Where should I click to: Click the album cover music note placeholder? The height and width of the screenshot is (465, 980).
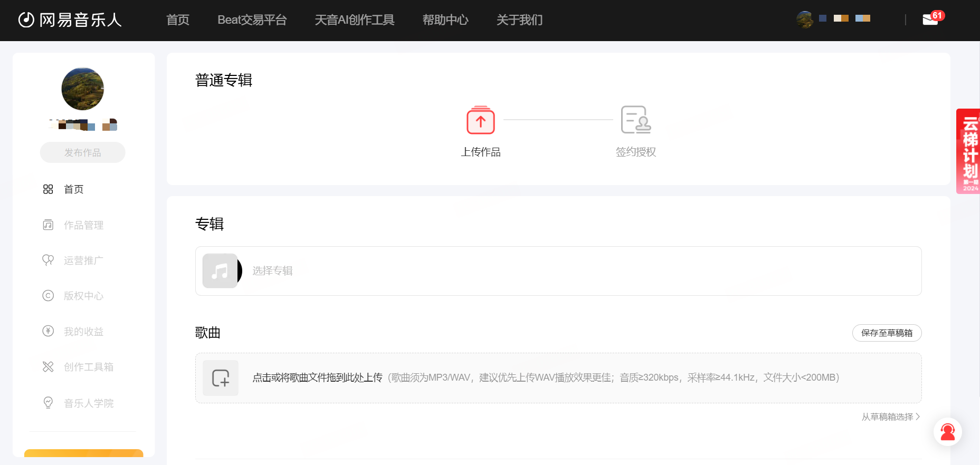coord(220,271)
